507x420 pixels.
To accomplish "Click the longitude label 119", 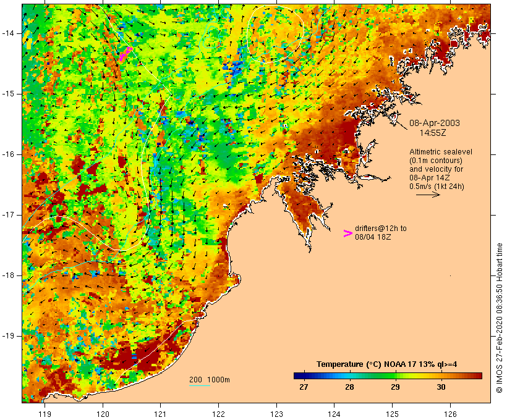I will [x=45, y=414].
